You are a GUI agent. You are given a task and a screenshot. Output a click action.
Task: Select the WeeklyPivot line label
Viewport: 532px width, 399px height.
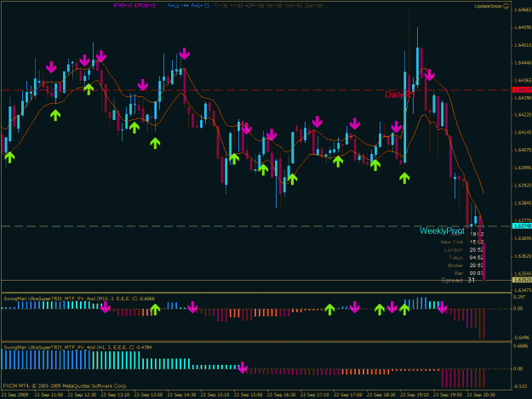pos(442,231)
